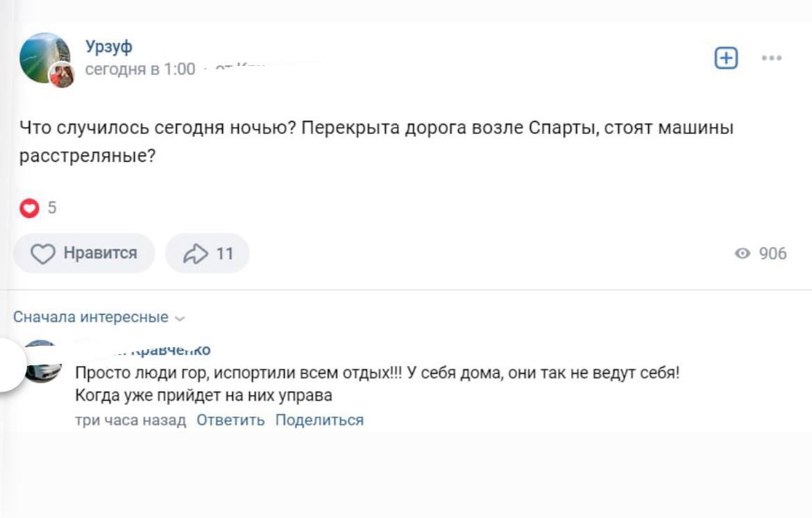Click the share arrow button with 11
812x518 pixels.
pyautogui.click(x=207, y=253)
